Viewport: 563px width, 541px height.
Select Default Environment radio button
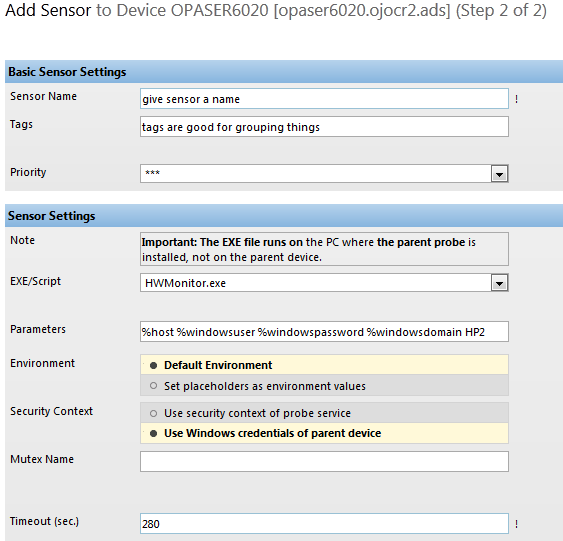(153, 365)
